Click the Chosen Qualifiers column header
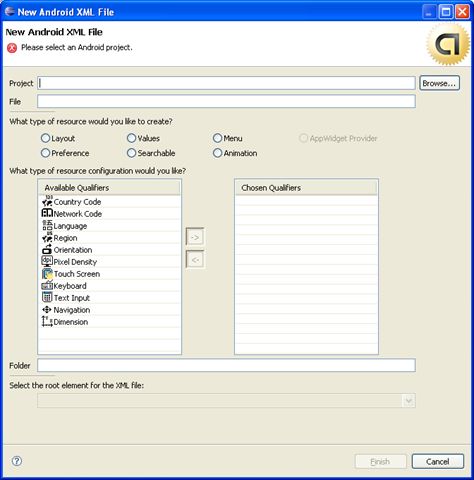 (x=306, y=188)
